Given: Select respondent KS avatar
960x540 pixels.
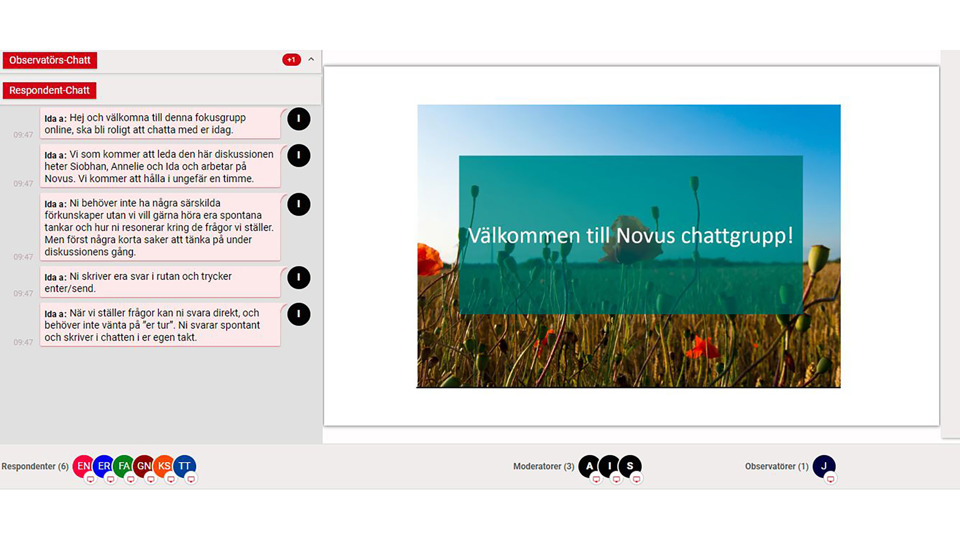Looking at the screenshot, I should click(164, 466).
